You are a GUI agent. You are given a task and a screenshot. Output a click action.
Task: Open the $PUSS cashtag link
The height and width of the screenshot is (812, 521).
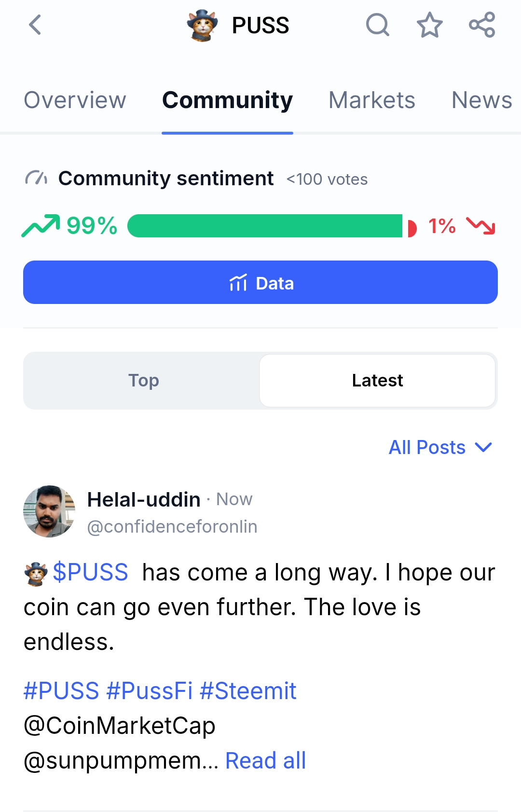click(90, 573)
